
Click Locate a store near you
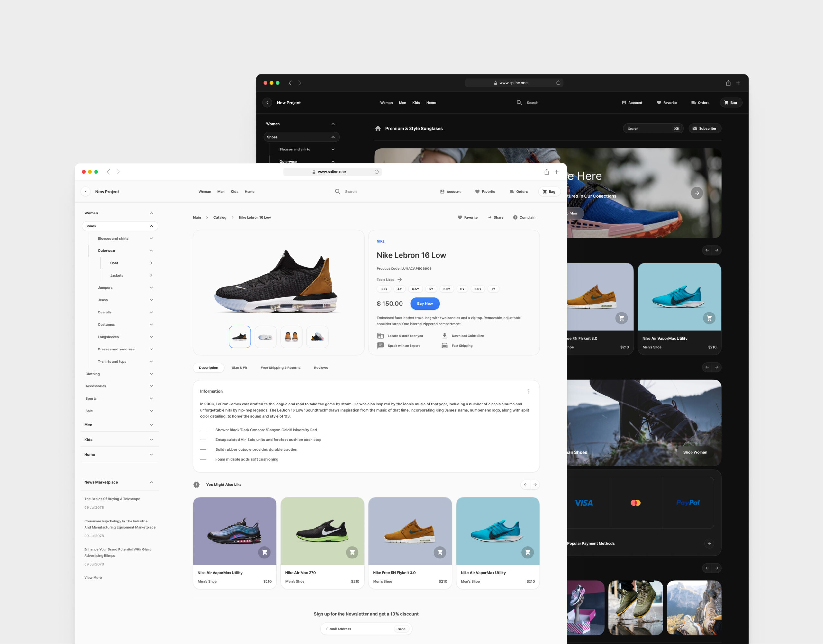point(400,336)
